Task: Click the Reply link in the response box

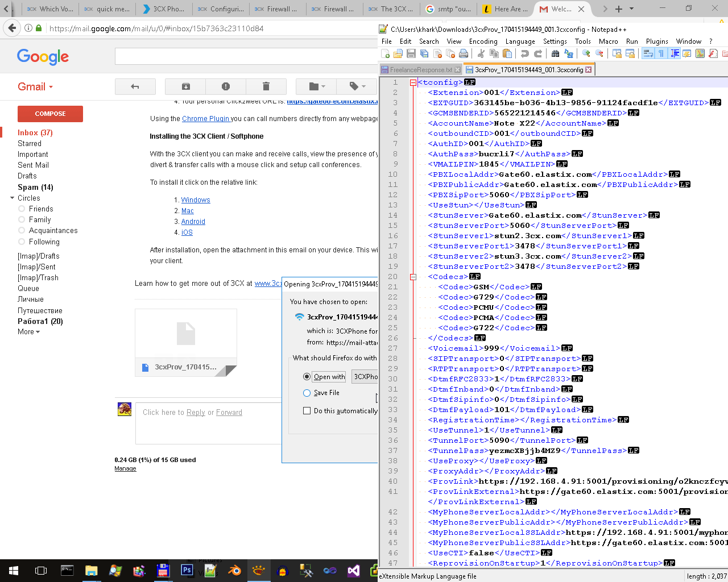Action: 196,413
